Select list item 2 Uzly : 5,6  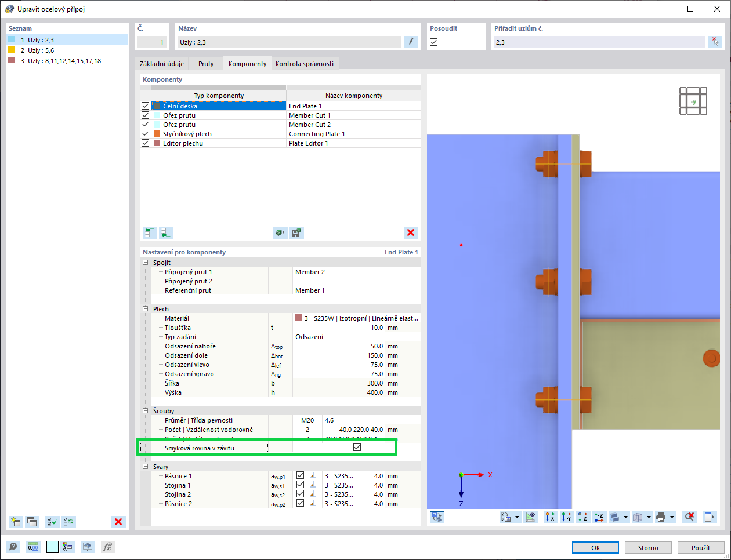click(67, 50)
